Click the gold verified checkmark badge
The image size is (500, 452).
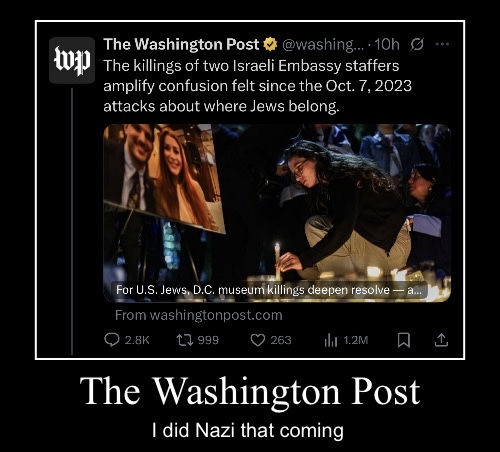[x=270, y=44]
